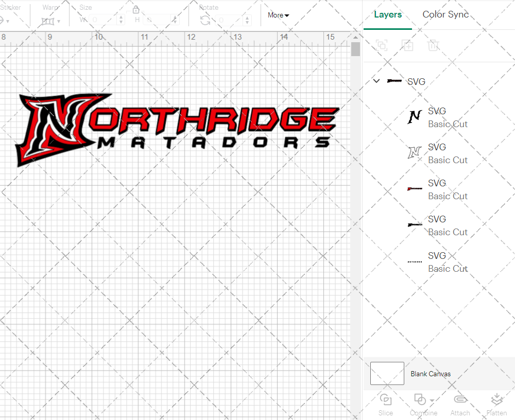Screen dimensions: 515x420
Task: Toggle the aspect ratio lock icon
Action: point(136,10)
